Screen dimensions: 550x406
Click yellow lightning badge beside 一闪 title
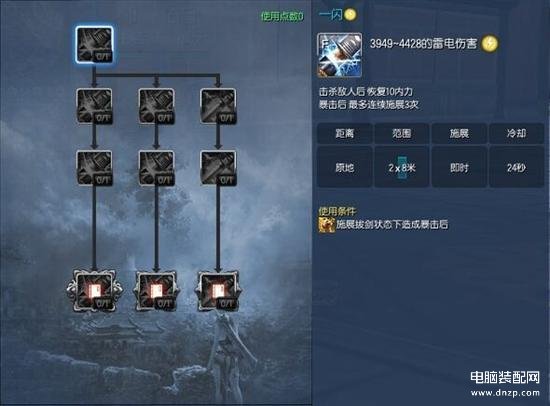[350, 15]
